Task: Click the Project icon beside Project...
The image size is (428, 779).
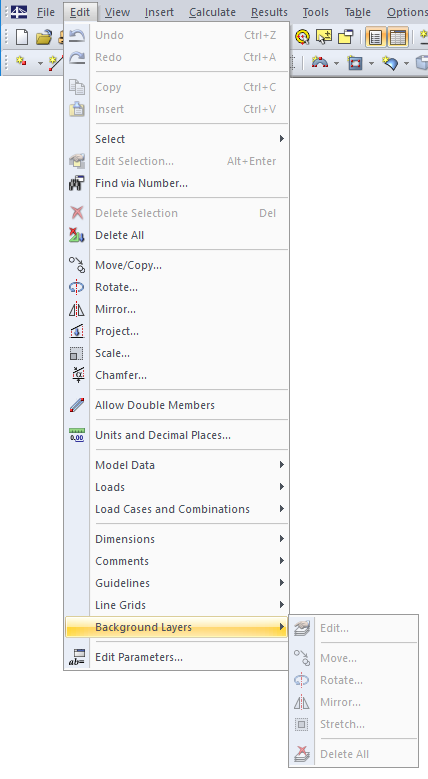Action: 77,331
